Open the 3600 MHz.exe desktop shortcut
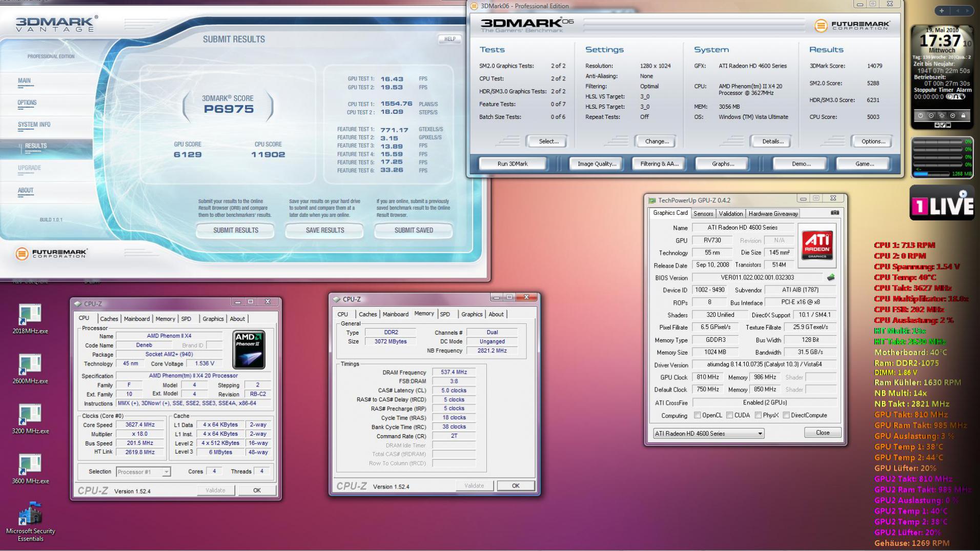 [30, 469]
